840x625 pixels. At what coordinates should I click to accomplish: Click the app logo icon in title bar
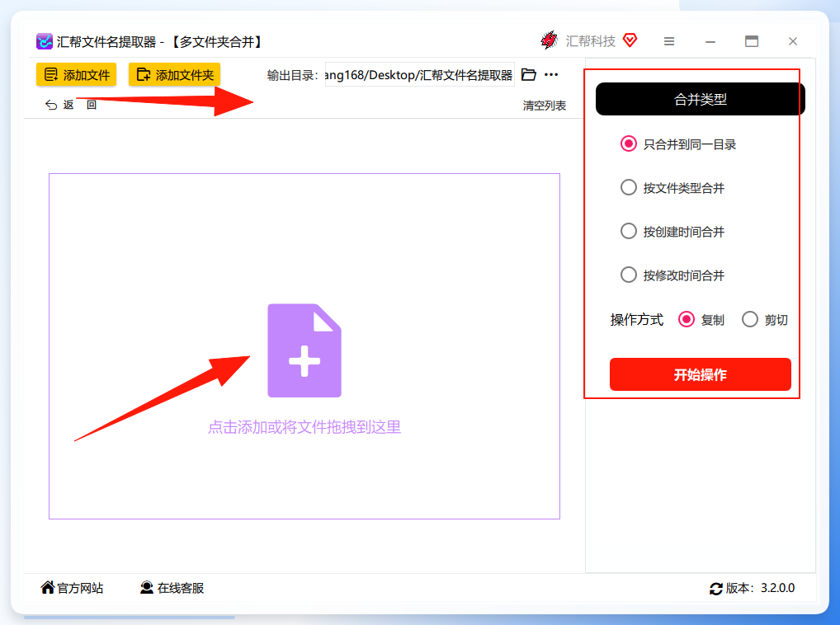point(45,41)
